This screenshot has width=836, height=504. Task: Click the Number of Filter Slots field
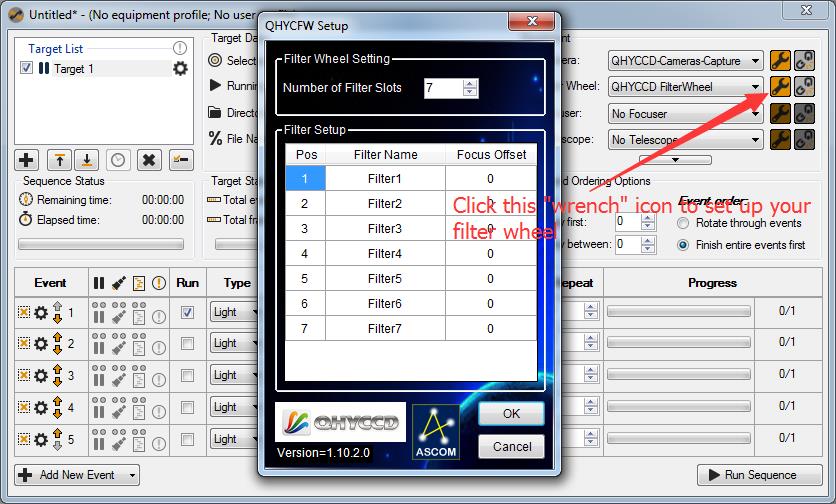[x=444, y=87]
